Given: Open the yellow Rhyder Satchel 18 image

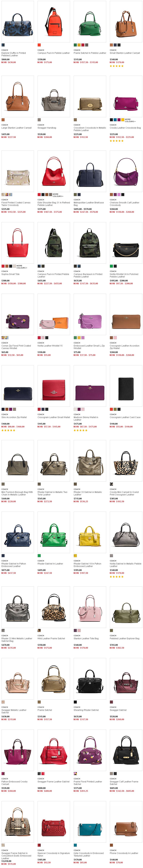Looking at the screenshot, I should point(90,532).
